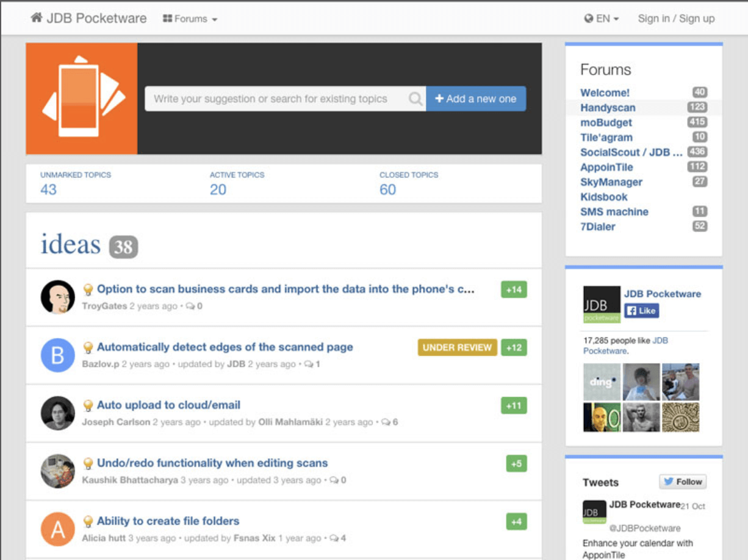Click 'JDB Pocketware' link in Facebook widget
Screen dimensions: 748x560
click(662, 294)
